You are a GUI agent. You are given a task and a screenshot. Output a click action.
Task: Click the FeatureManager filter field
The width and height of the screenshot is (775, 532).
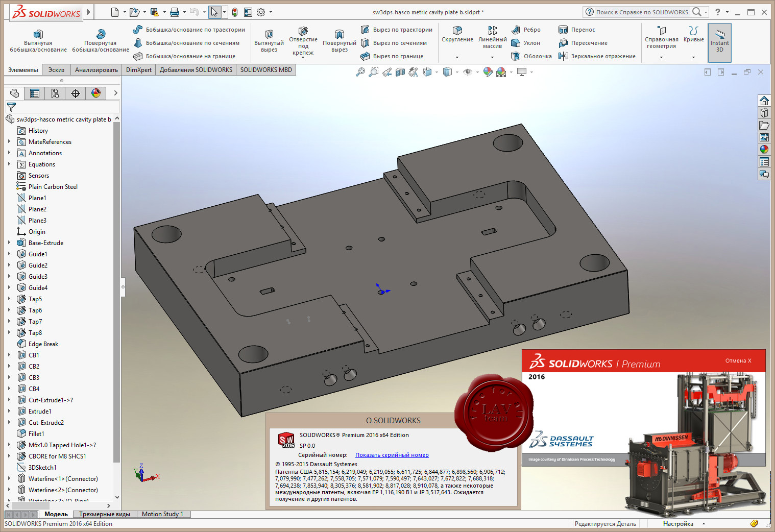click(62, 107)
